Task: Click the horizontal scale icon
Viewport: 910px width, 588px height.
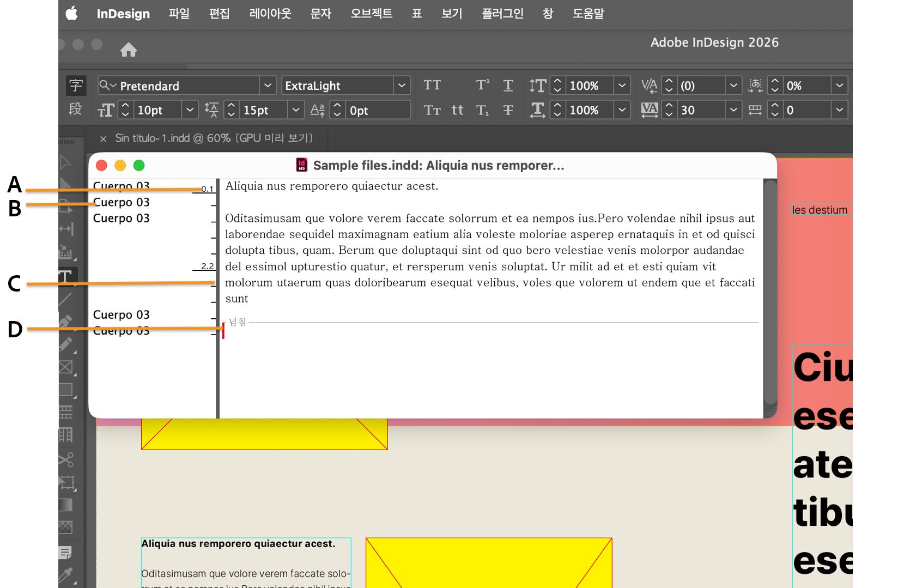Action: tap(537, 110)
